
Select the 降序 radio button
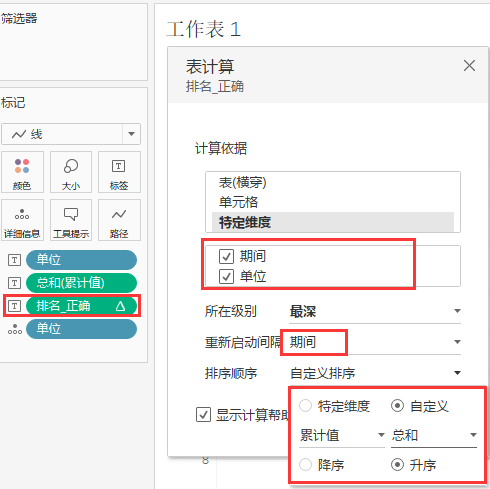click(x=305, y=464)
